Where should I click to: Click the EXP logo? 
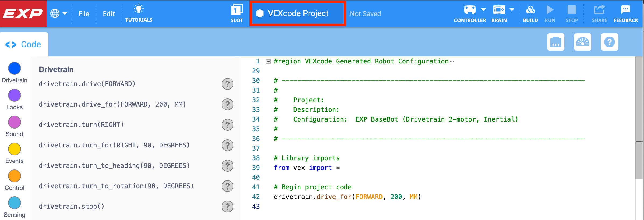click(23, 13)
